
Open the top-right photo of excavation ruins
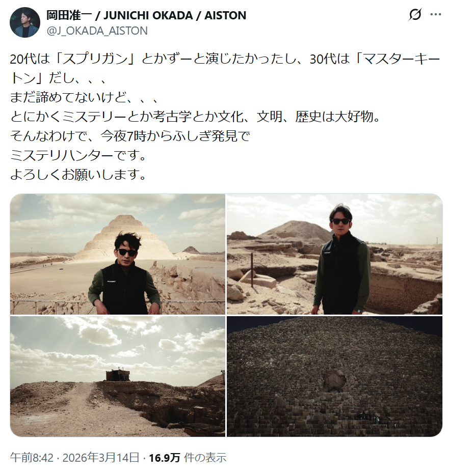[x=334, y=254]
